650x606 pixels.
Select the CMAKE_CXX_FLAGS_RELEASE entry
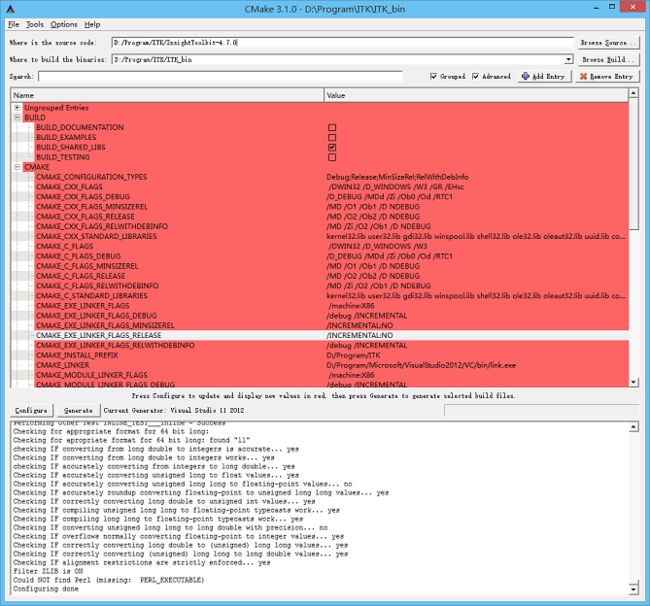[85, 217]
